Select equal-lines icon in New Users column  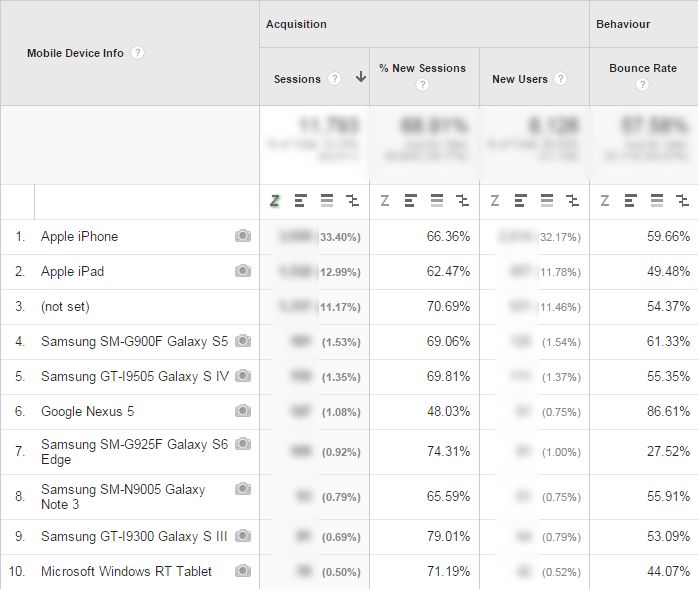point(547,201)
